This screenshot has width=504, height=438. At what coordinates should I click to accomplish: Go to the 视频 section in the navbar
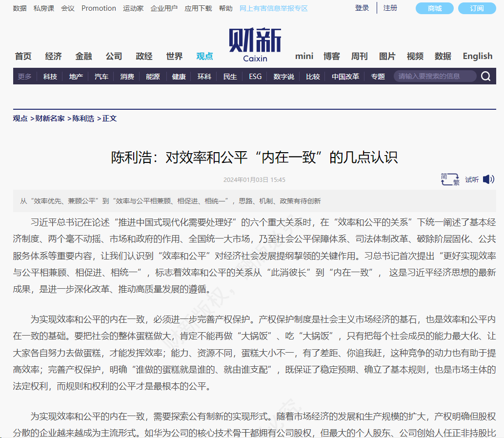click(x=414, y=56)
